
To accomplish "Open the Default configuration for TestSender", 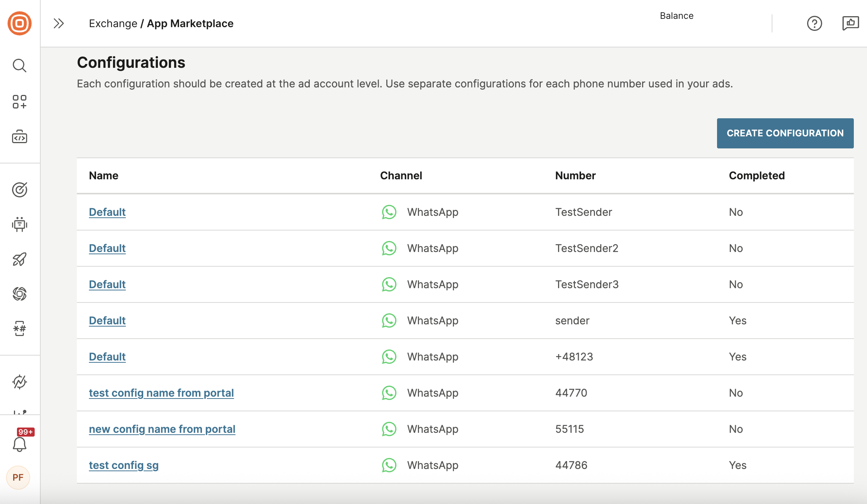I will click(107, 212).
